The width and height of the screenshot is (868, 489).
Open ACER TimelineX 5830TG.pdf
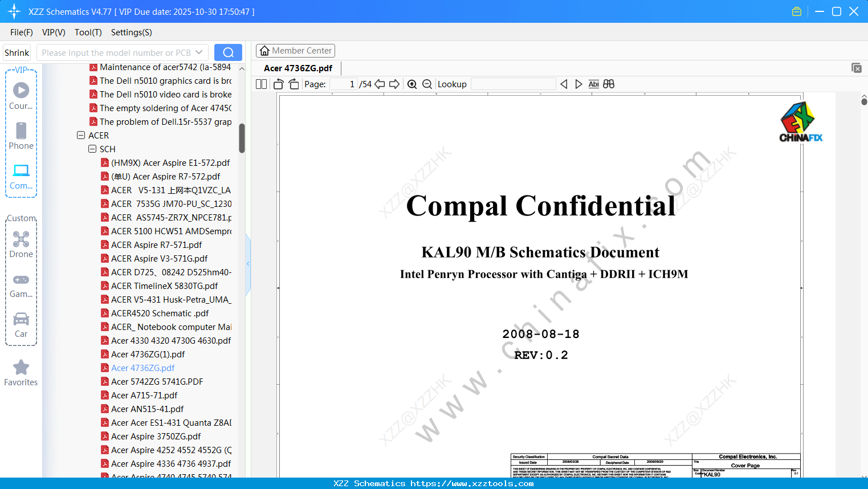click(x=160, y=286)
